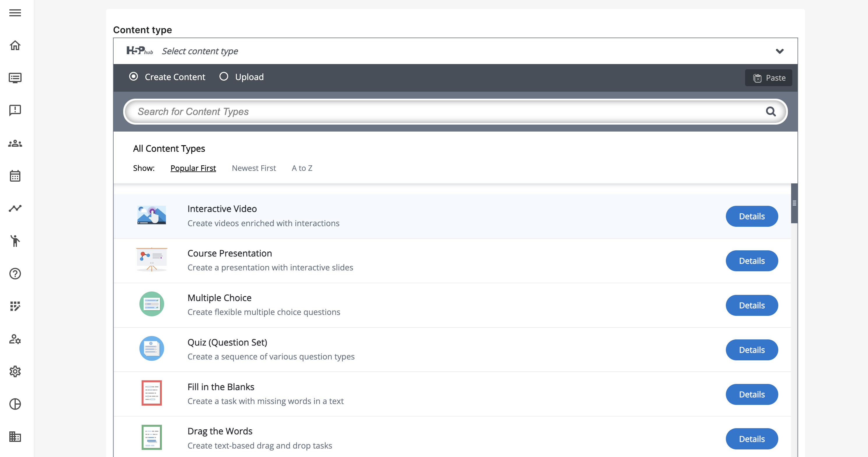Click the Paste button
This screenshot has height=457, width=868.
point(768,78)
